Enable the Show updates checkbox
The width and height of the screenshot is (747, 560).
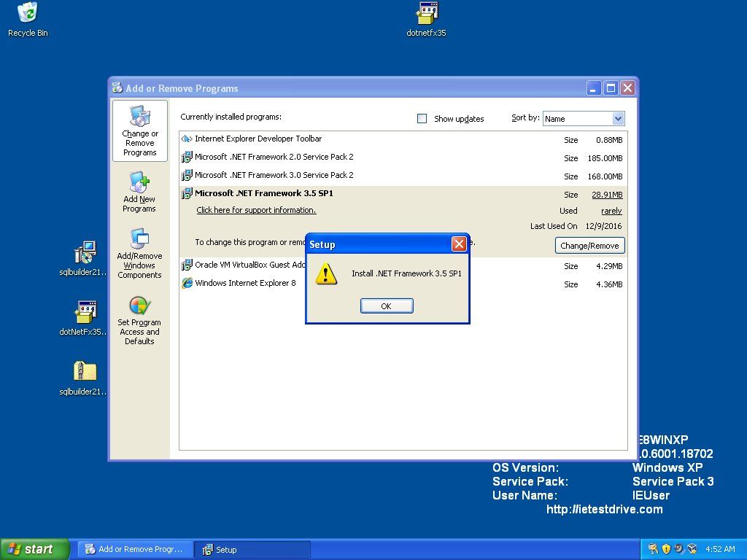tap(422, 119)
